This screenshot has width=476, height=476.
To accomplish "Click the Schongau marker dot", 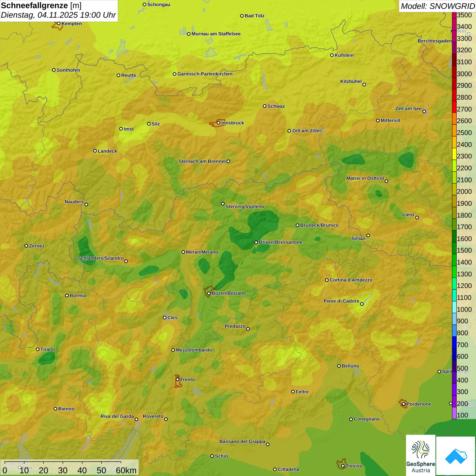I will coord(144,4).
